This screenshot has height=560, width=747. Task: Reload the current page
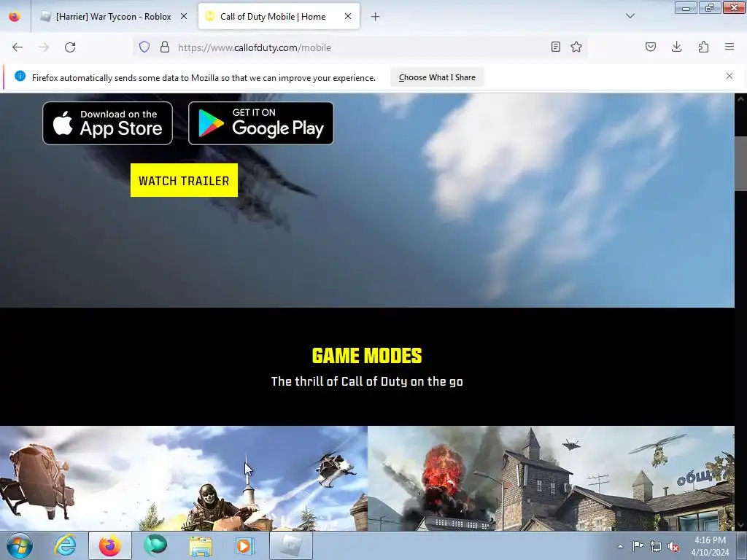[x=70, y=47]
